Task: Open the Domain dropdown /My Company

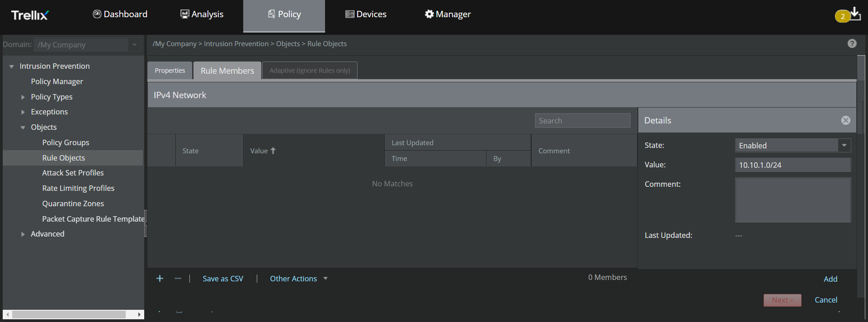Action: (87, 45)
